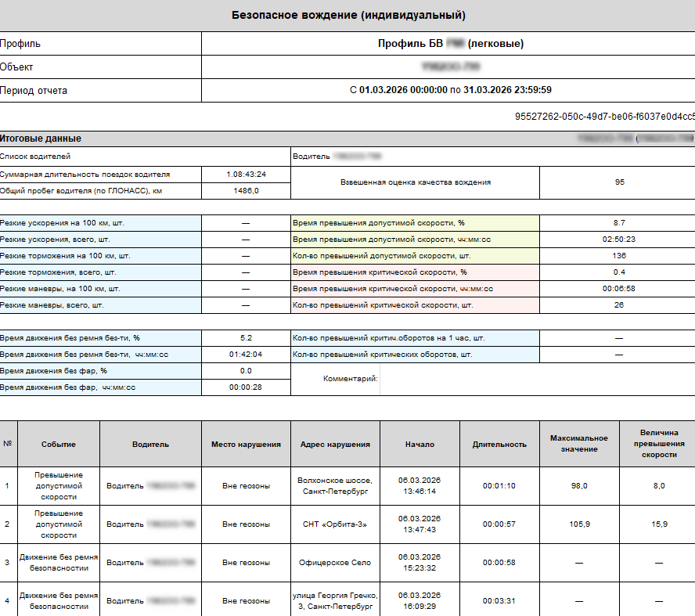Click the speeding violations count 136

point(619,256)
